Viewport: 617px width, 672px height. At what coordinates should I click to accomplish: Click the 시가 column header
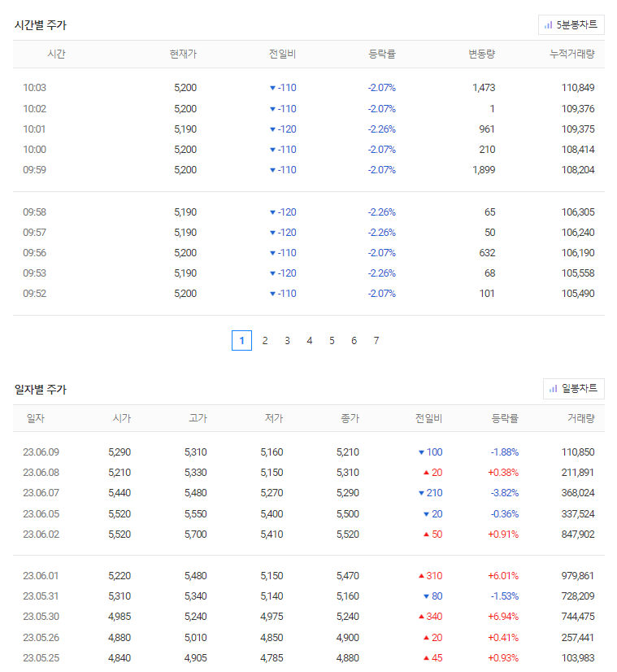click(x=122, y=418)
